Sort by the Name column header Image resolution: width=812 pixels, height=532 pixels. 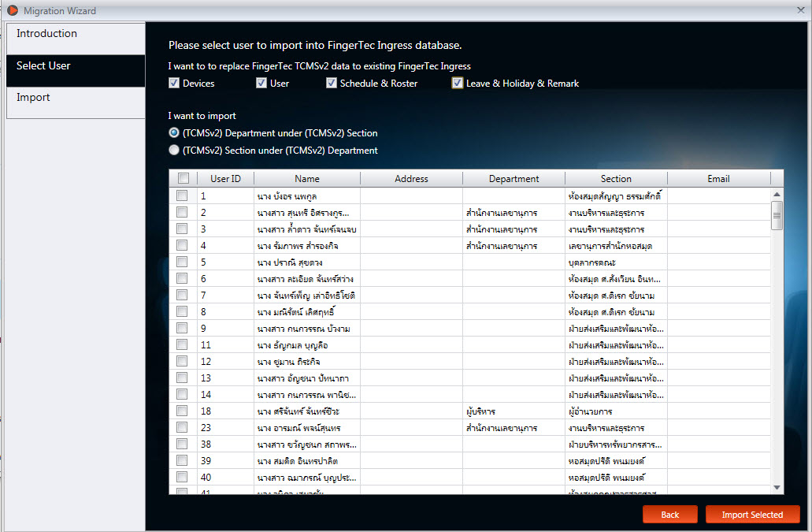(307, 179)
